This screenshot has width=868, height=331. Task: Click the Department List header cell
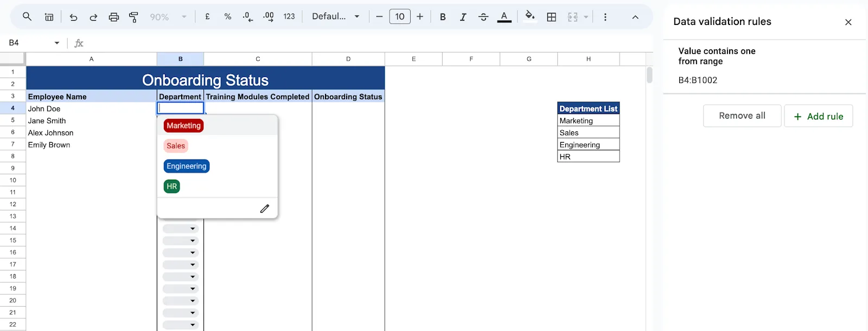589,109
